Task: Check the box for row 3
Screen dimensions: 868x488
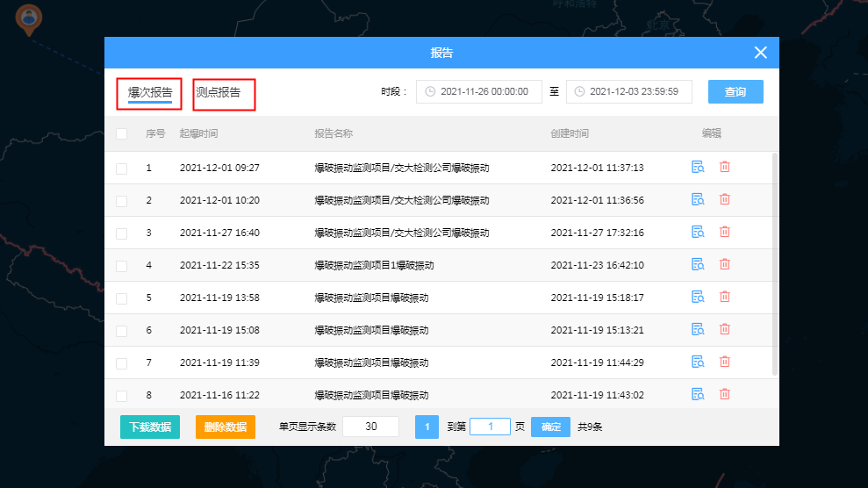Action: [121, 233]
